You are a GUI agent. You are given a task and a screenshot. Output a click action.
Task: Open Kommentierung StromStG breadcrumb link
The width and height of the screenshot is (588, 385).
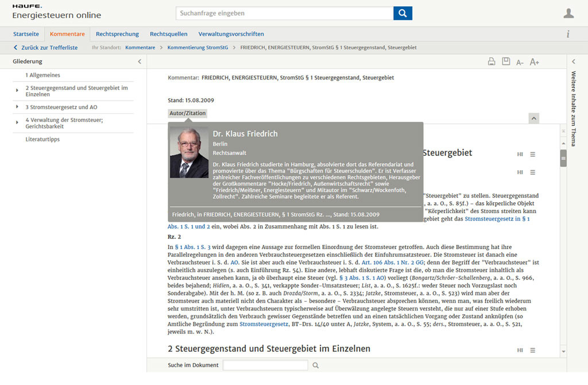click(x=198, y=48)
